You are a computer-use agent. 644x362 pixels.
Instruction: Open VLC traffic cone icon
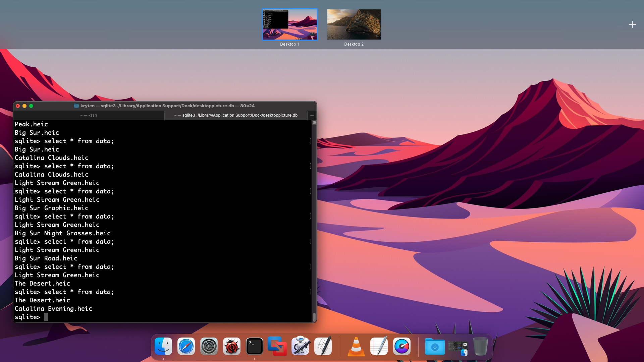pos(356,346)
